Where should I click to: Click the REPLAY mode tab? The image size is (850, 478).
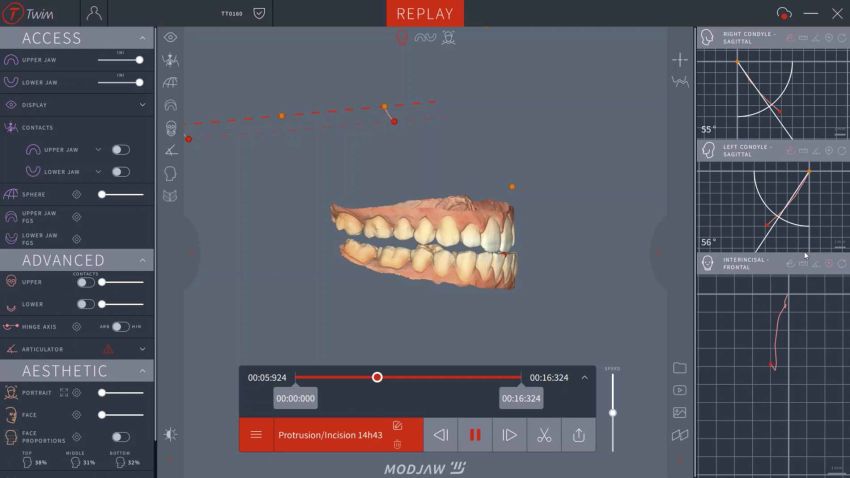coord(425,14)
